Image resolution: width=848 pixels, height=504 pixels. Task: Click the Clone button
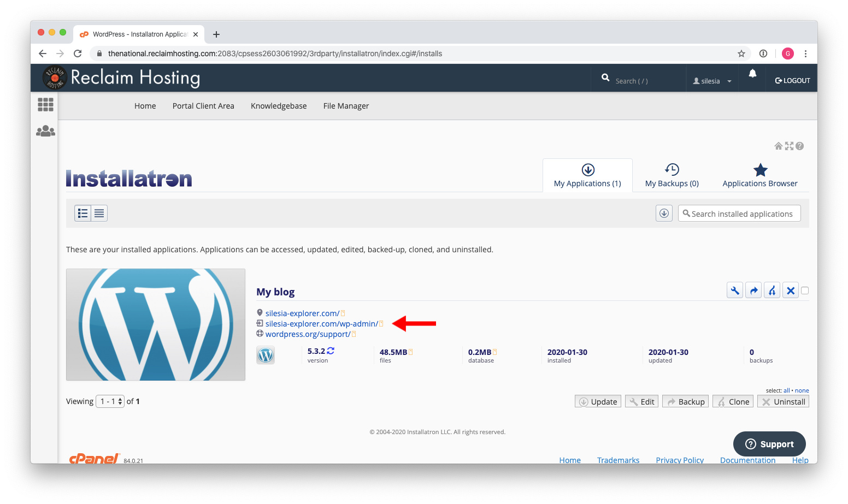tap(733, 401)
